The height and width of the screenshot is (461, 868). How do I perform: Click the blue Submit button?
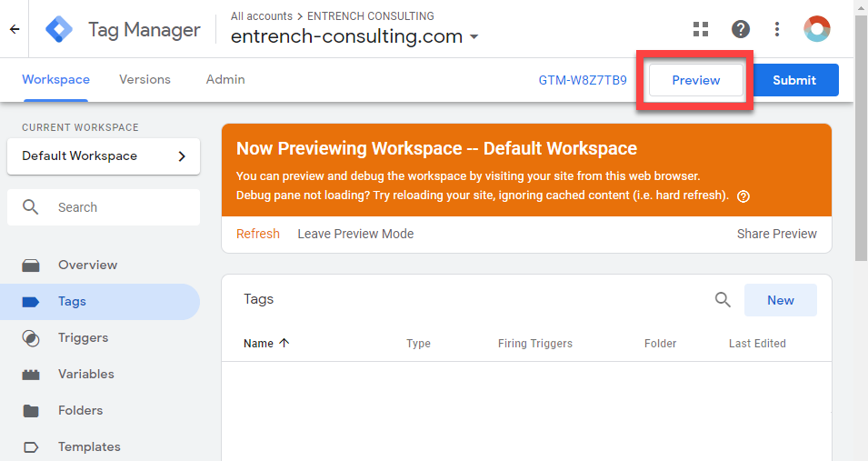coord(794,80)
